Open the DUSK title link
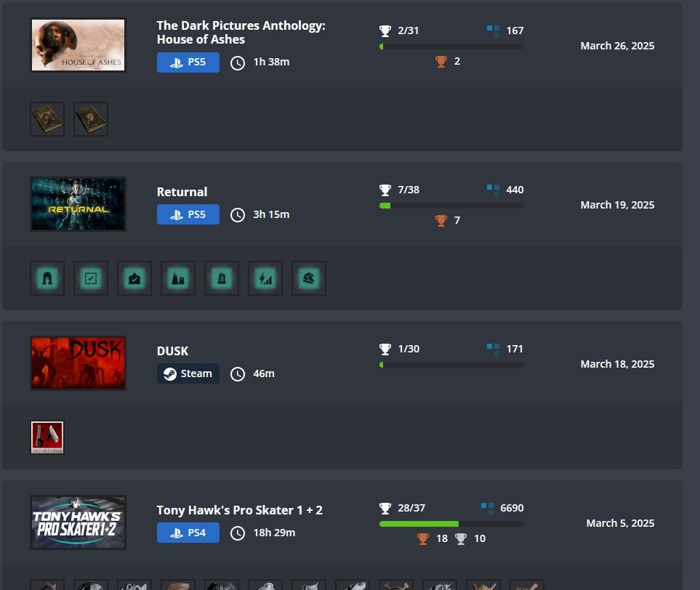The image size is (700, 590). point(173,351)
